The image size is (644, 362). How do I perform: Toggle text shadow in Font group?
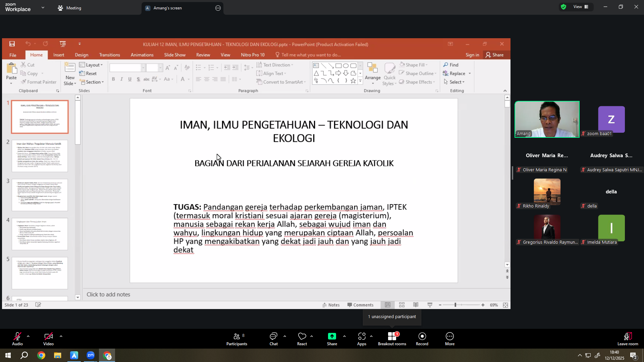point(138,79)
